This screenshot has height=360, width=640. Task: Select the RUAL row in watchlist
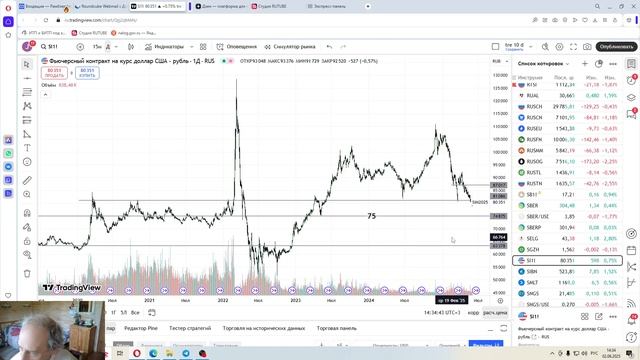click(x=567, y=96)
